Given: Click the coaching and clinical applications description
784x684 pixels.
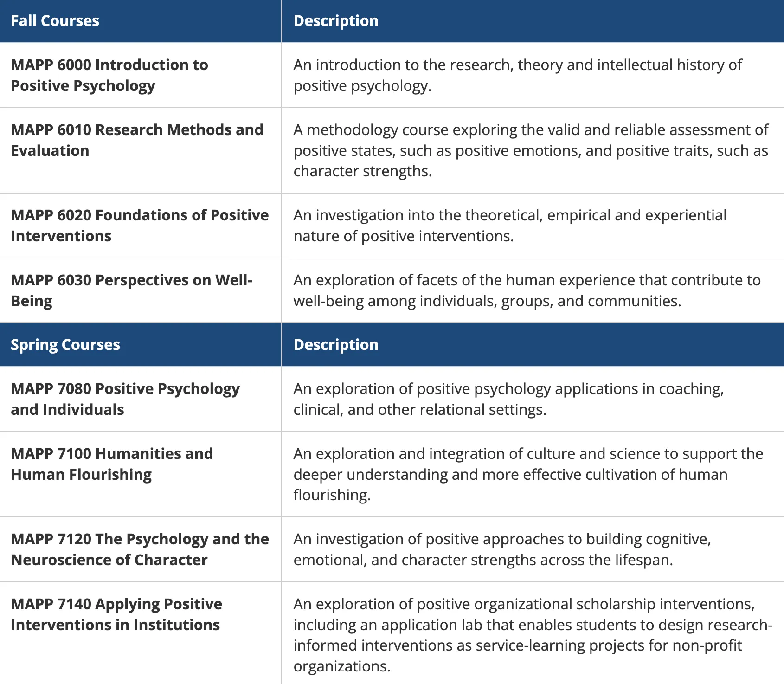Looking at the screenshot, I should coord(508,399).
